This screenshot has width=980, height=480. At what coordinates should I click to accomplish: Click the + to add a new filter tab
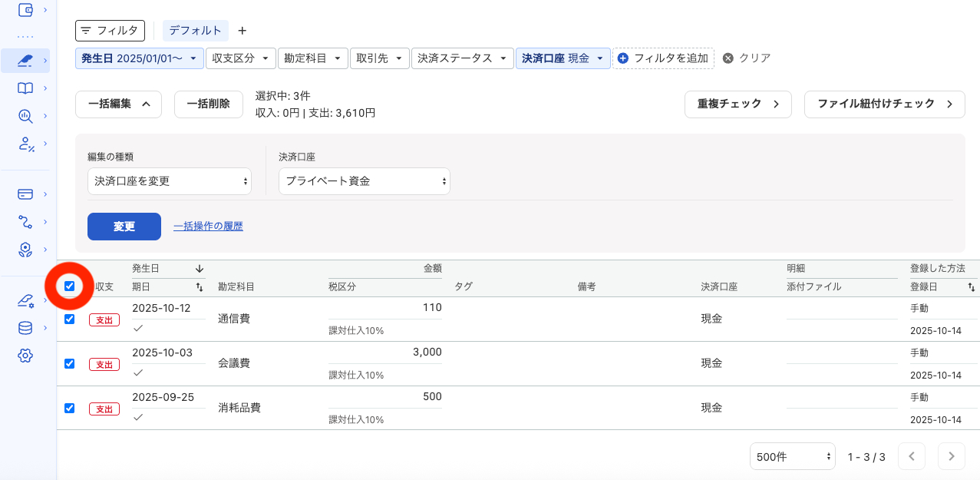click(x=242, y=31)
